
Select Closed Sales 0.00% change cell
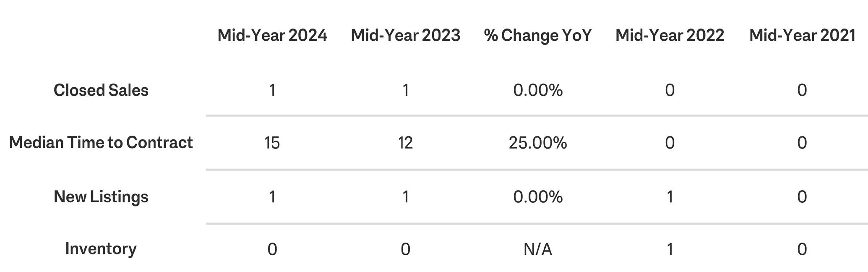point(538,90)
